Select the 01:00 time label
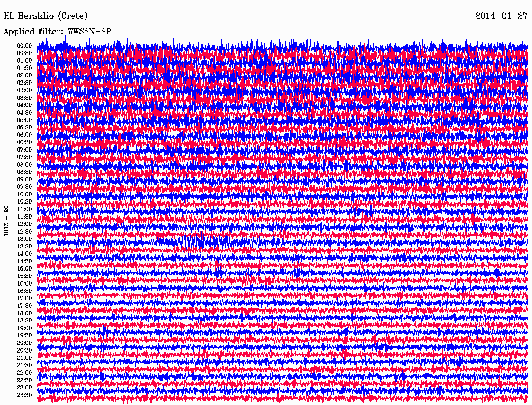This screenshot has height=405, width=532. point(24,60)
